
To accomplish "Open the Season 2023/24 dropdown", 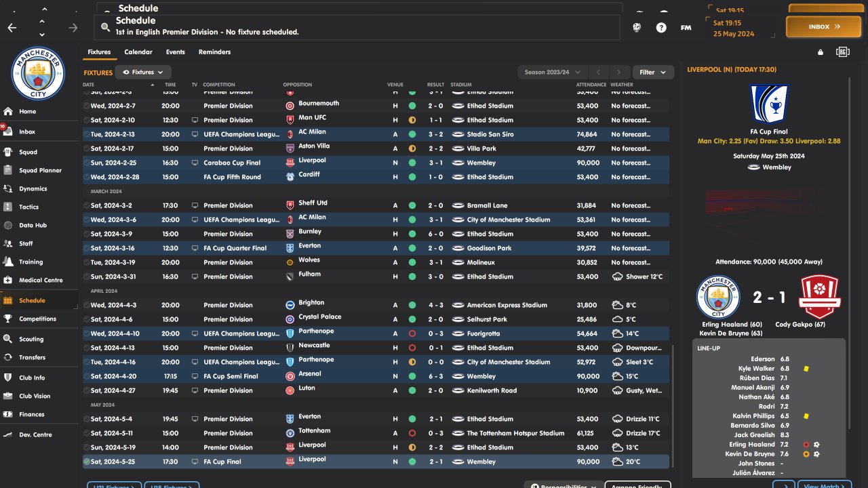I will (553, 72).
